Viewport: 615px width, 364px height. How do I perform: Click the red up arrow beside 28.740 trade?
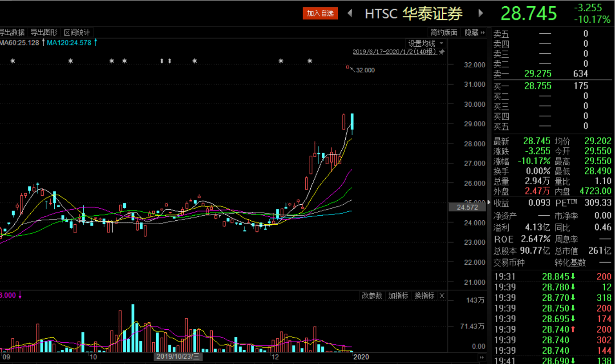coord(573,329)
